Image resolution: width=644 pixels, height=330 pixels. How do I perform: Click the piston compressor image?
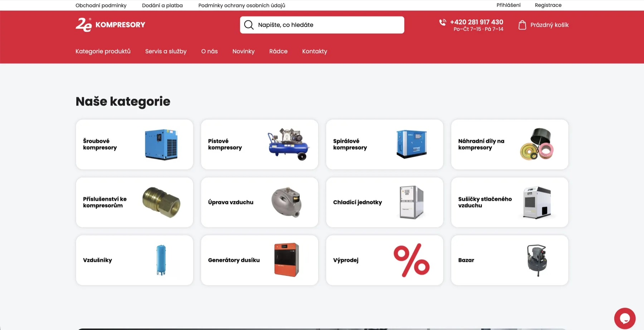[x=288, y=144]
